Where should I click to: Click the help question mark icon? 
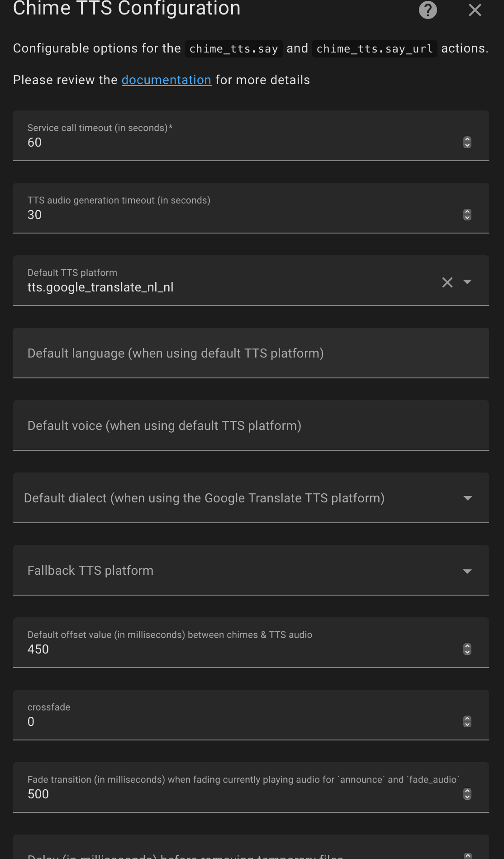pos(428,10)
